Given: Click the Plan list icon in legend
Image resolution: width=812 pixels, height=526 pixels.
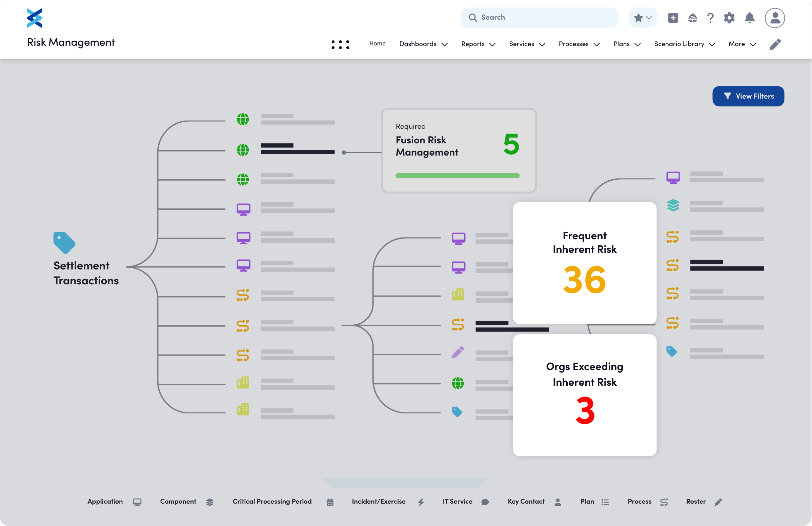Looking at the screenshot, I should tap(605, 502).
